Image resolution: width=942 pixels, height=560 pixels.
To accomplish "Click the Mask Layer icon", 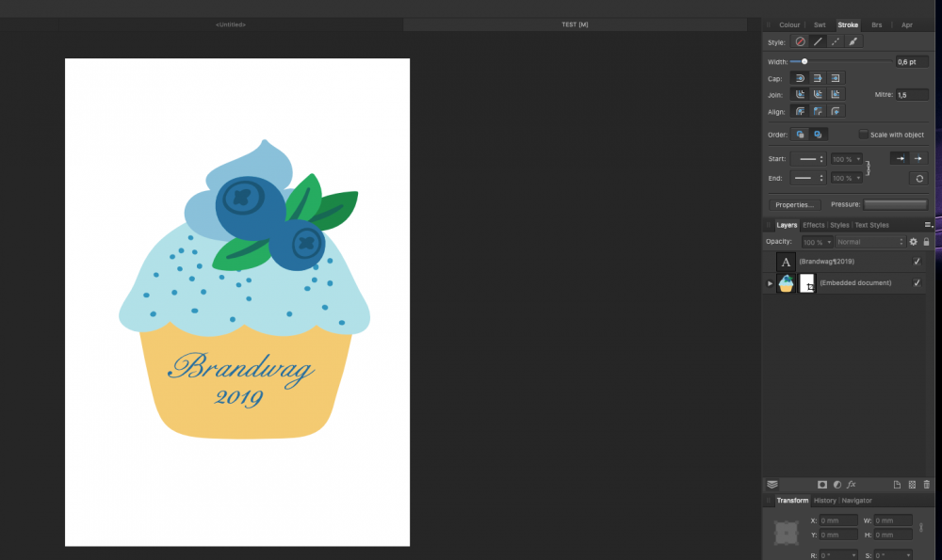I will (822, 484).
